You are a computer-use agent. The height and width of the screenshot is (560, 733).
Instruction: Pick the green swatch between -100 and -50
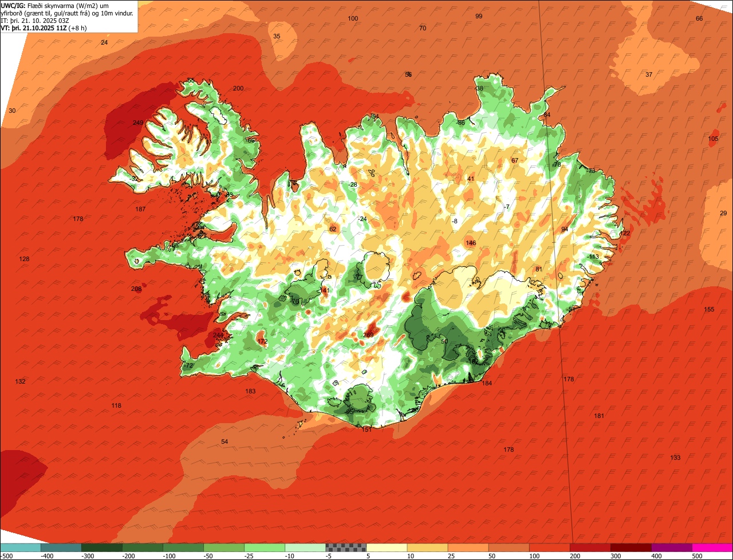coord(183,548)
